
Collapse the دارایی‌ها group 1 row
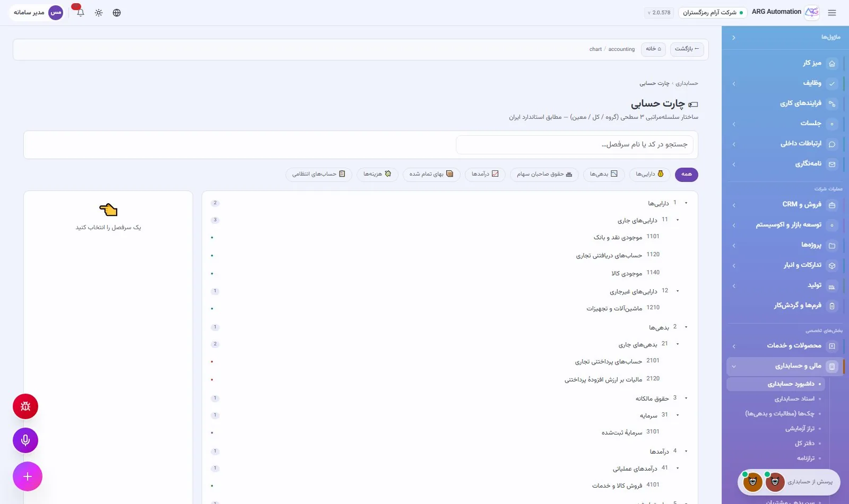point(686,203)
